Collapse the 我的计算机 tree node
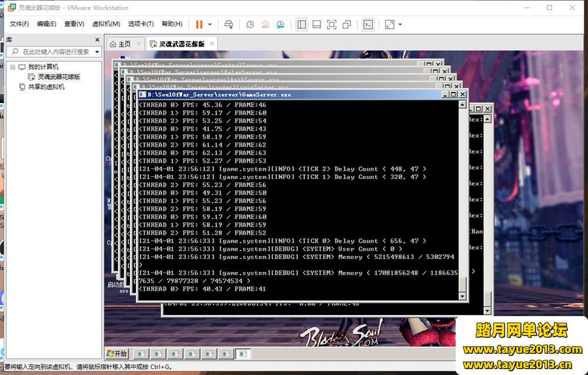588x375 pixels. coord(13,67)
